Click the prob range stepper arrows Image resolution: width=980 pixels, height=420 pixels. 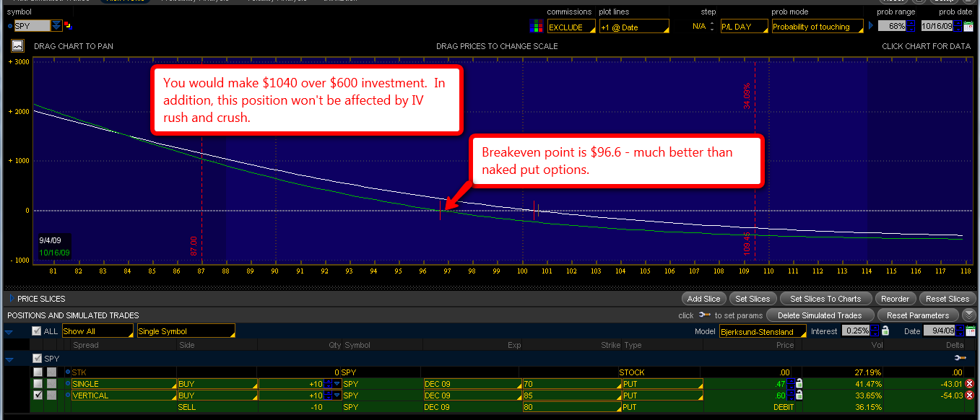pos(911,27)
